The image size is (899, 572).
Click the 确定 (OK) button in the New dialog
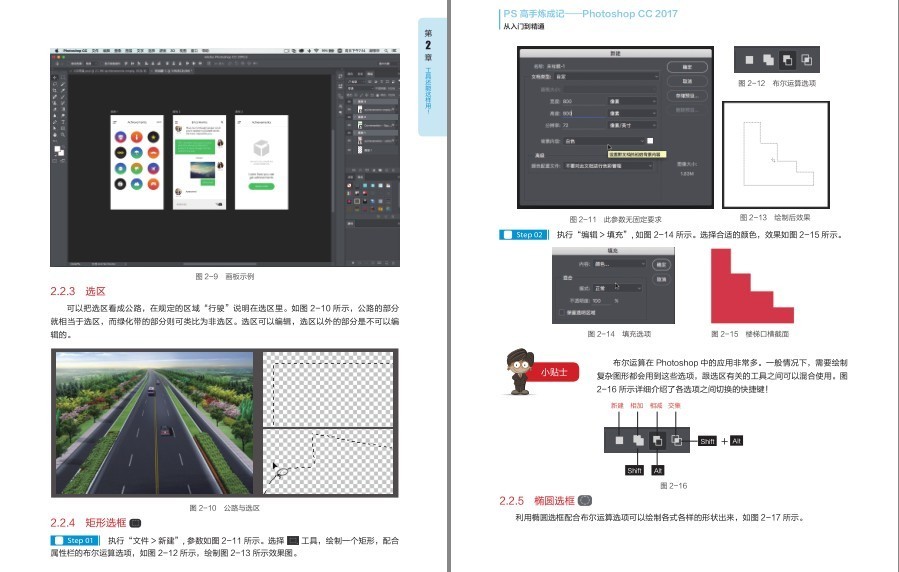[687, 67]
